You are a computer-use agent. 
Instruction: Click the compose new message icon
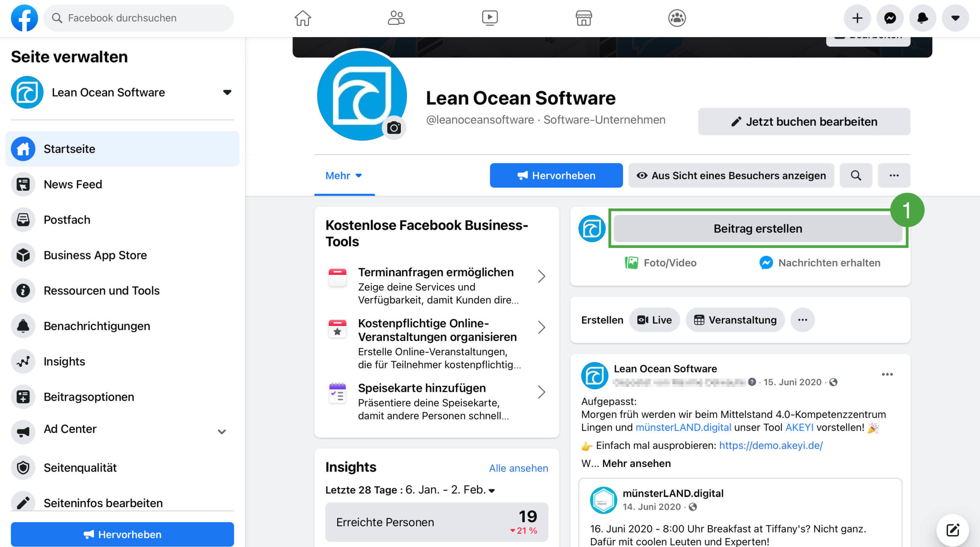[x=952, y=530]
